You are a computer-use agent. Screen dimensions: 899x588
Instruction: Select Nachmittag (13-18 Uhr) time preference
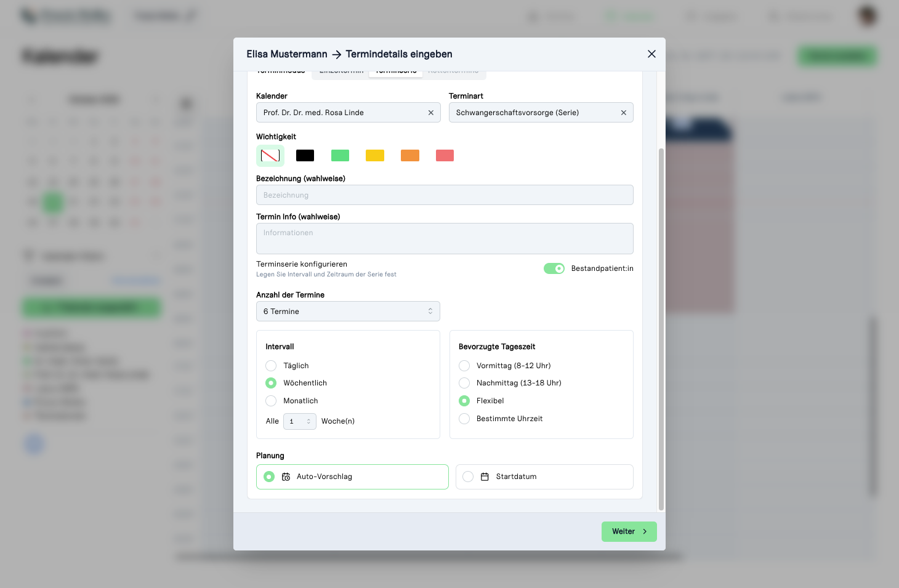point(464,383)
